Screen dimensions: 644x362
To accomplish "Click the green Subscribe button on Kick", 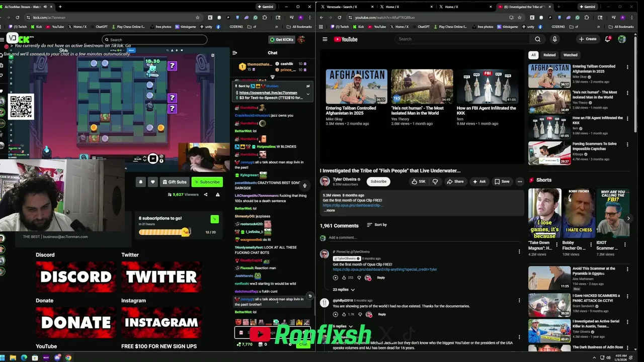I will pos(207,182).
